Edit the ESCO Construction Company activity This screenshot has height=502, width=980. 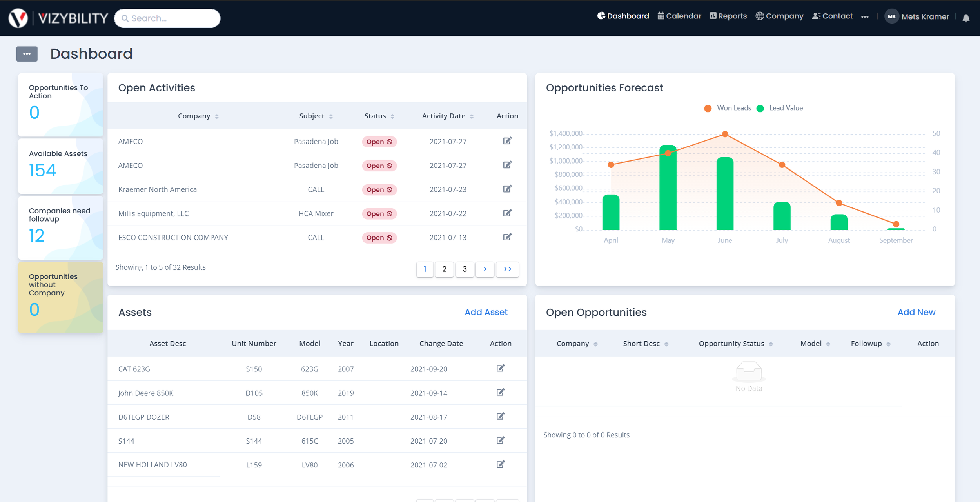coord(507,237)
